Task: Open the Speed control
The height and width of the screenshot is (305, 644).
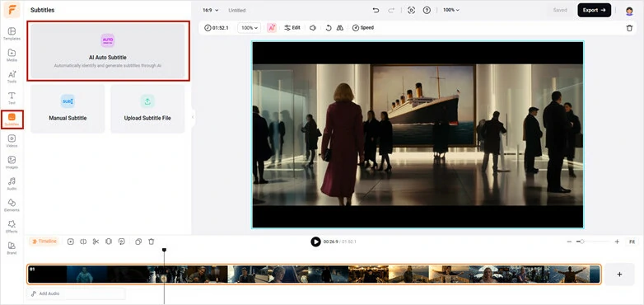Action: (363, 28)
